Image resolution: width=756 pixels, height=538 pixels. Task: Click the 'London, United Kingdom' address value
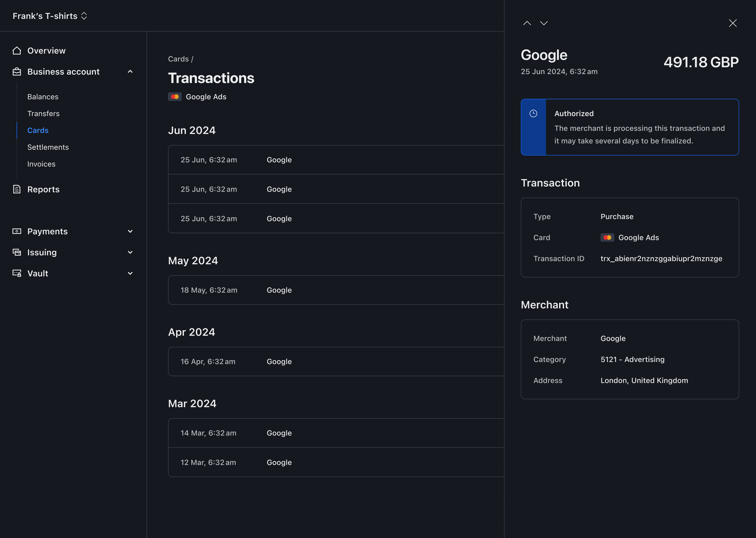click(644, 380)
